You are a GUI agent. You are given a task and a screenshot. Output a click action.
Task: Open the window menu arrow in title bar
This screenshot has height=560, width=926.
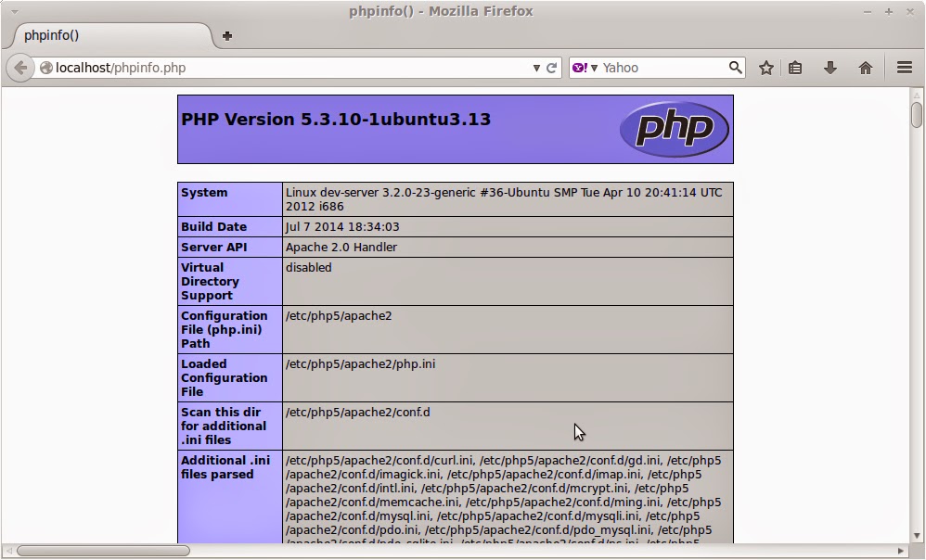pyautogui.click(x=14, y=11)
